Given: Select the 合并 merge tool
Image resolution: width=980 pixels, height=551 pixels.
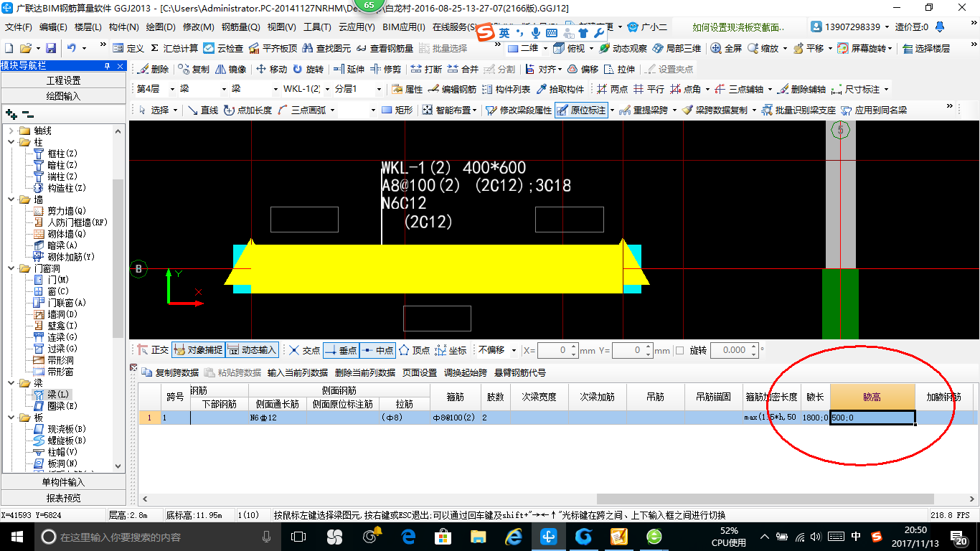Looking at the screenshot, I should [x=463, y=69].
